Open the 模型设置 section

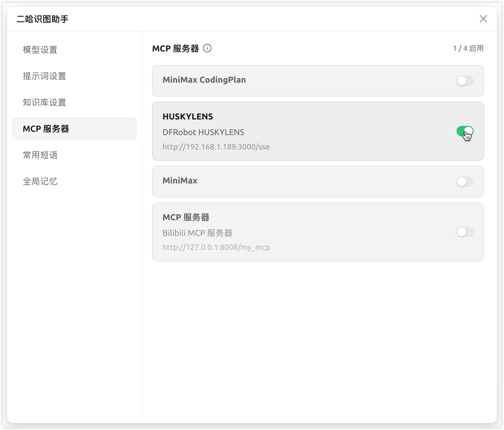40,50
